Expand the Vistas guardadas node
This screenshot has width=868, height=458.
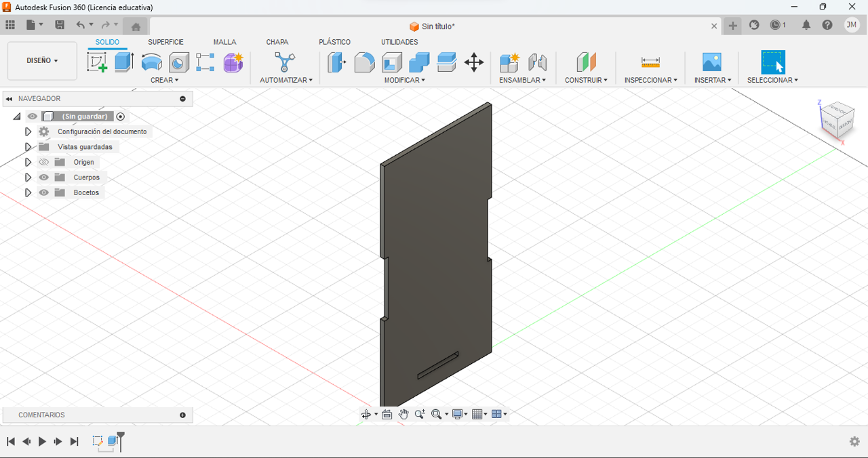(x=28, y=147)
